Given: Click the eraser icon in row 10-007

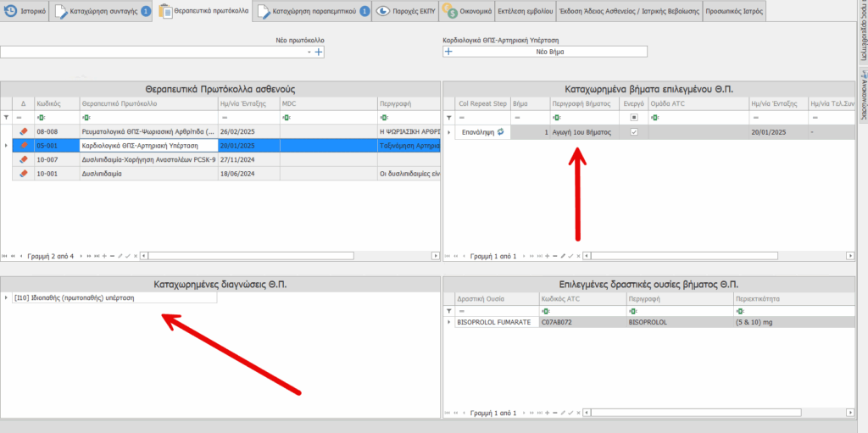Looking at the screenshot, I should coord(24,159).
